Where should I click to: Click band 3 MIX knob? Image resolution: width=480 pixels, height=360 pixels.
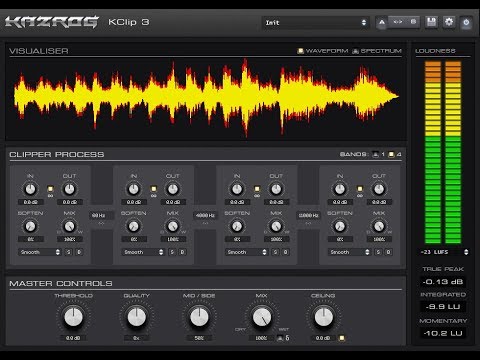click(276, 227)
